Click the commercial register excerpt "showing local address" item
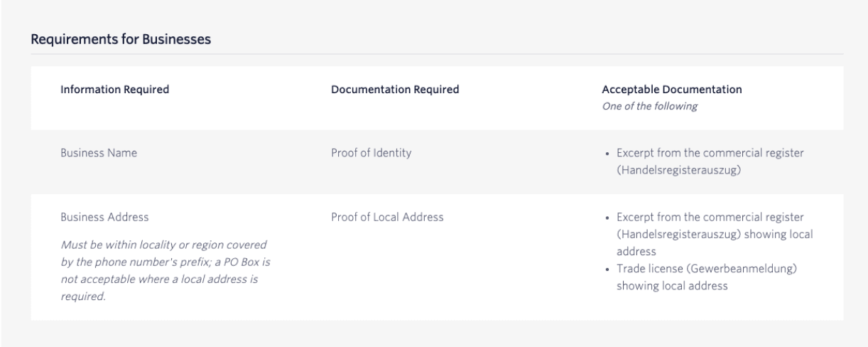This screenshot has height=347, width=868. click(x=710, y=216)
